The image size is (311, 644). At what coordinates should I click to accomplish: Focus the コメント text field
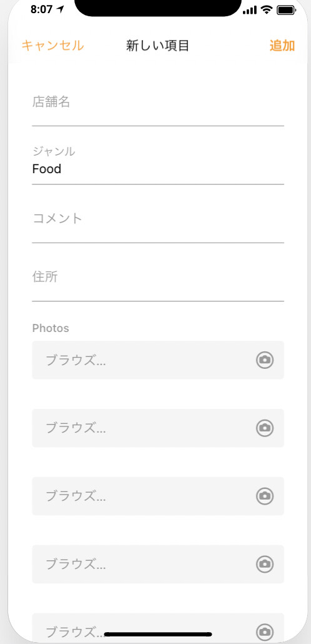(x=158, y=223)
